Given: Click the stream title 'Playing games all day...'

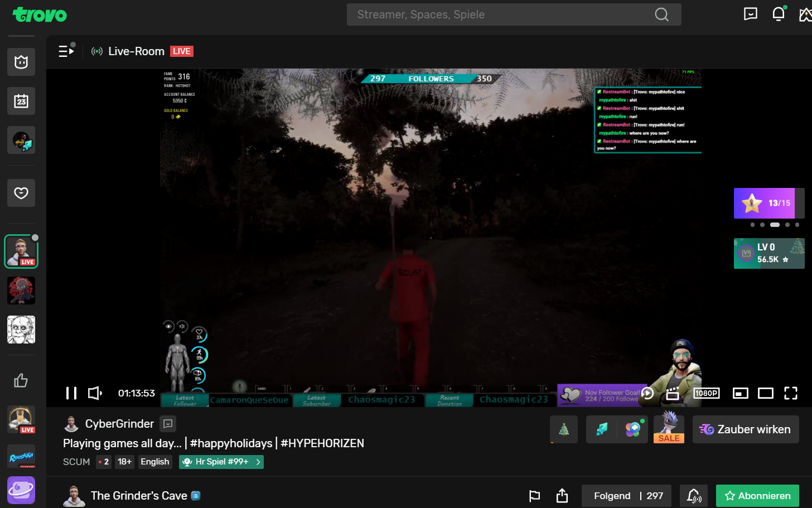Looking at the screenshot, I should pos(214,443).
